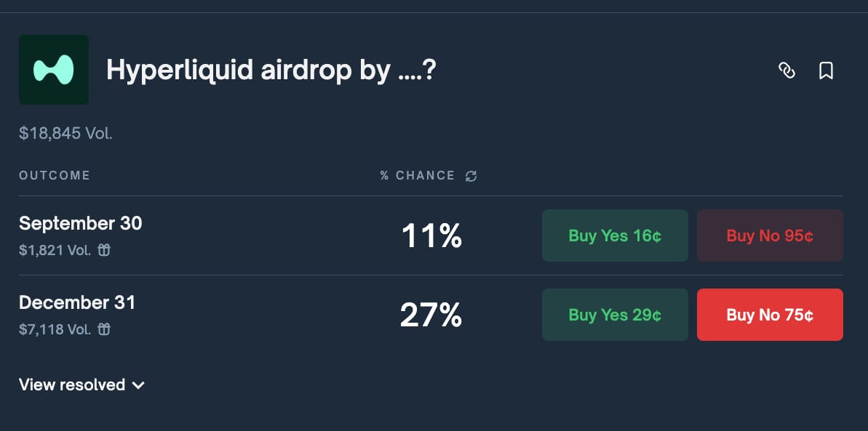Screen dimensions: 868x431
Task: Click the % CHANCE column header
Action: [x=418, y=175]
